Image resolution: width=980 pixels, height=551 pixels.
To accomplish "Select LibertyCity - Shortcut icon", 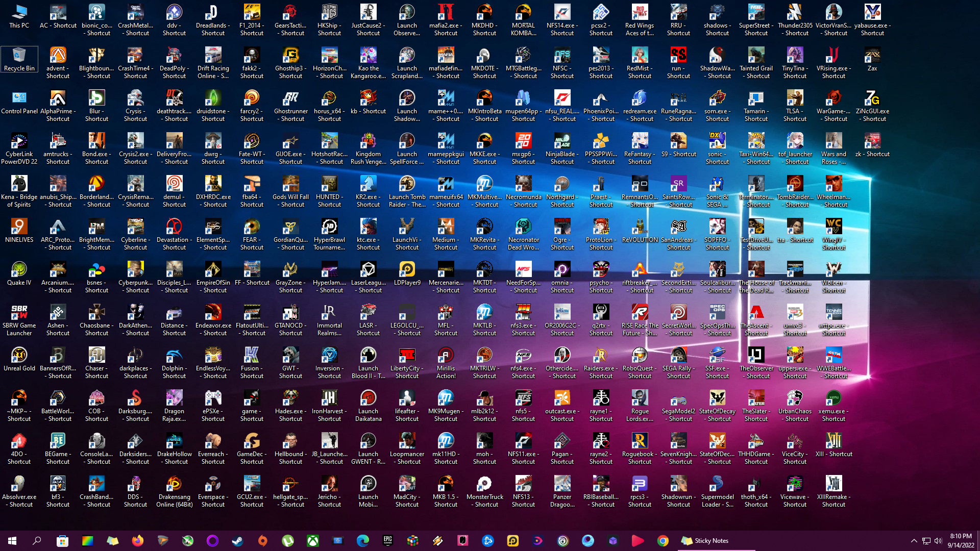I will [407, 363].
